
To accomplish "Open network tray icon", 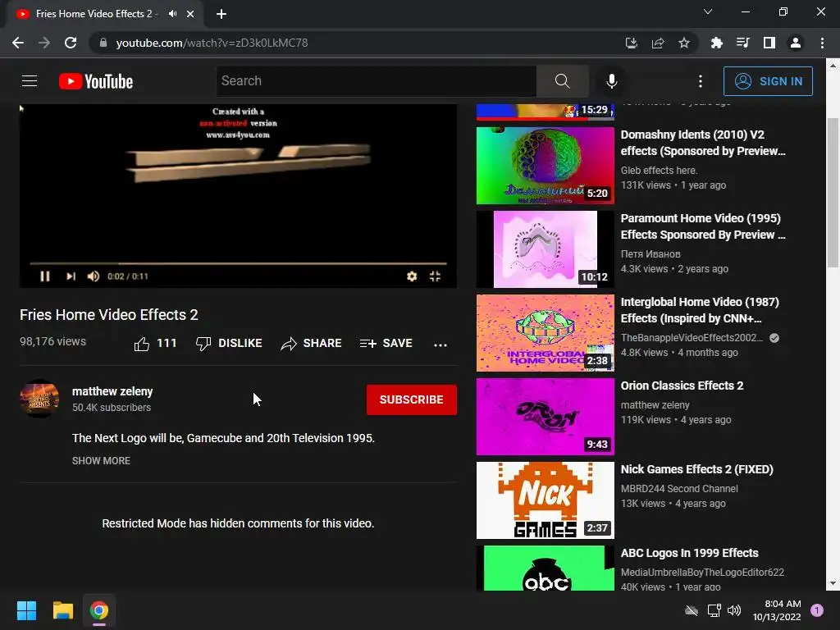I will point(714,610).
